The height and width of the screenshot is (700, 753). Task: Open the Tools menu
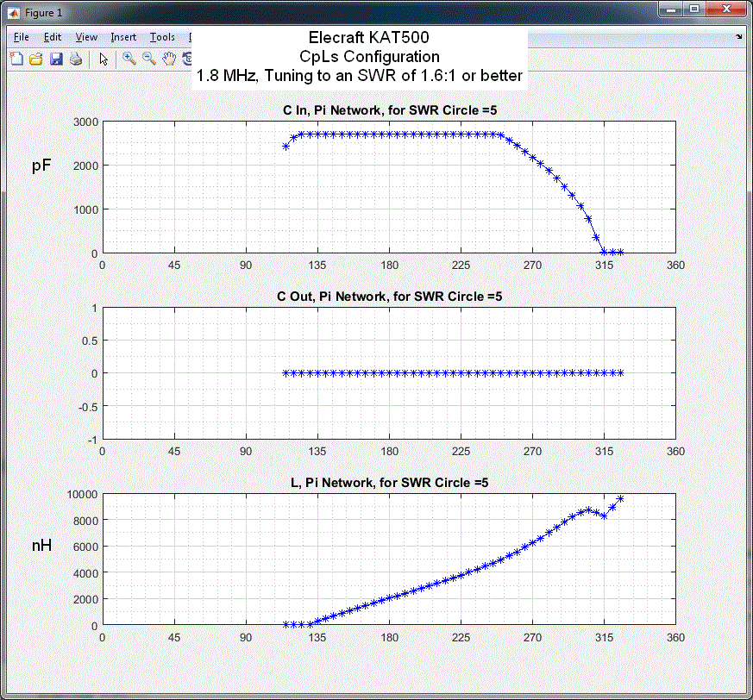click(x=162, y=37)
